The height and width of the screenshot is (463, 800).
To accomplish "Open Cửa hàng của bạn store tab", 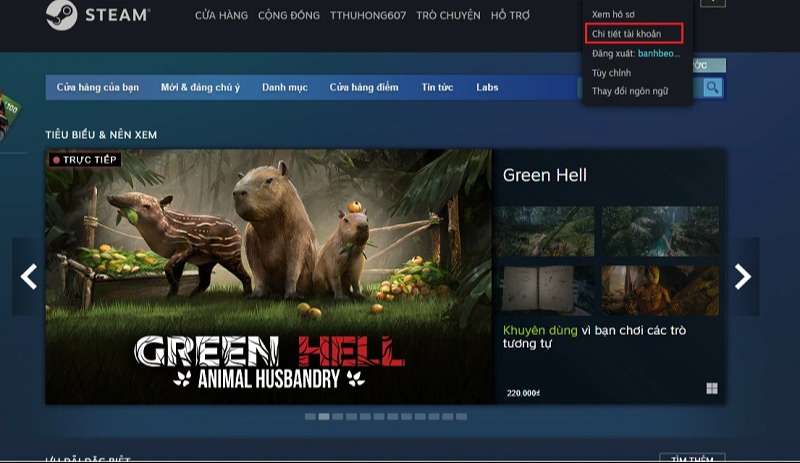I will point(97,87).
